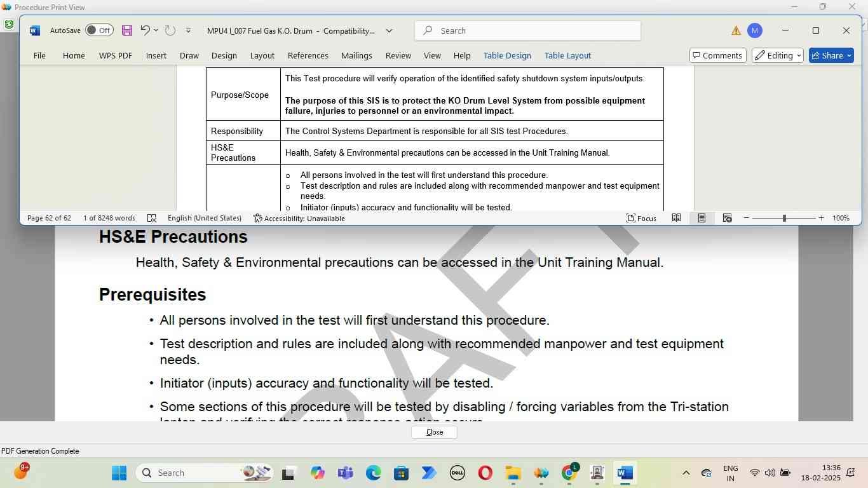The height and width of the screenshot is (488, 868).
Task: Click the Save icon in Word title bar
Action: (127, 30)
